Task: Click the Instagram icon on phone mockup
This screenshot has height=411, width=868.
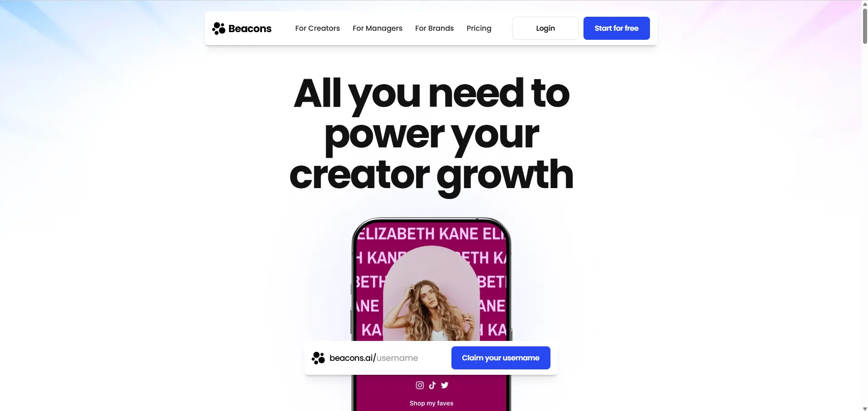Action: pyautogui.click(x=420, y=385)
